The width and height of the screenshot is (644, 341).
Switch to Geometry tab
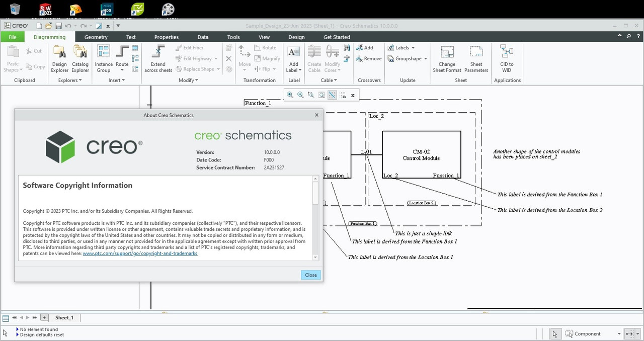tap(96, 37)
